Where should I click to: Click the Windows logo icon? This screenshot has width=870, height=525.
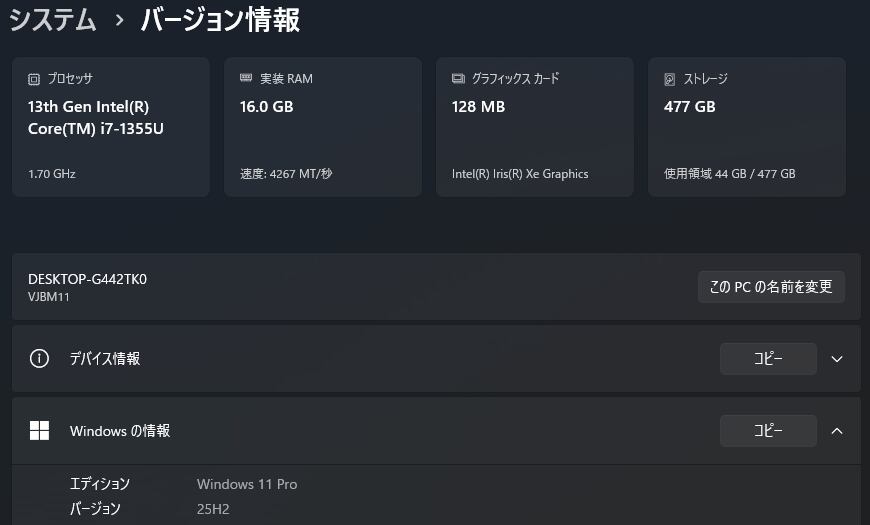(x=39, y=431)
